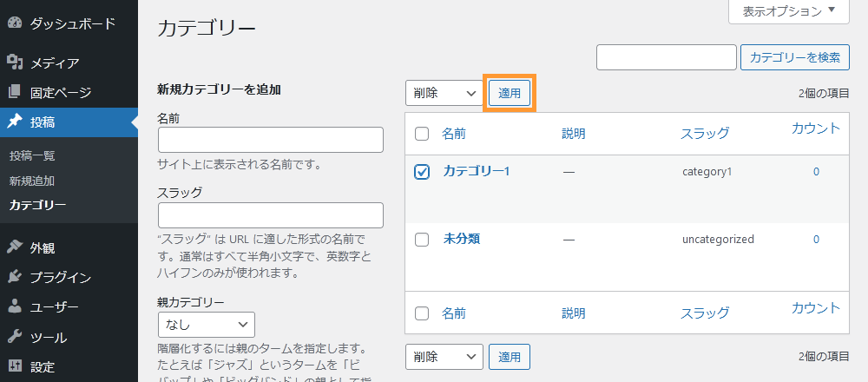Focus the category search input field
The image size is (868, 382).
(x=667, y=57)
